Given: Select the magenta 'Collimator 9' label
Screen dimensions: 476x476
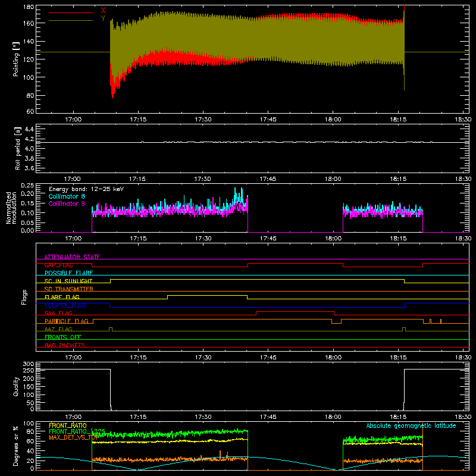Looking at the screenshot, I should pyautogui.click(x=67, y=203).
